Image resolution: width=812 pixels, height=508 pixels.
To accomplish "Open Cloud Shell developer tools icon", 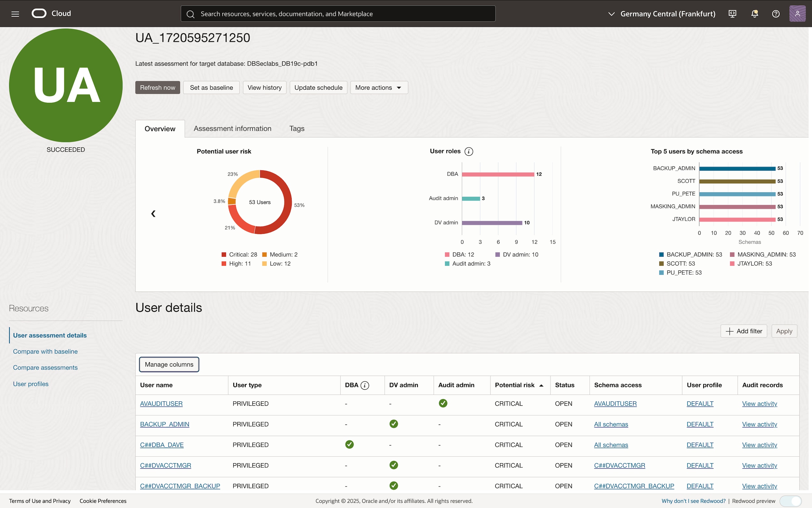I will tap(732, 13).
